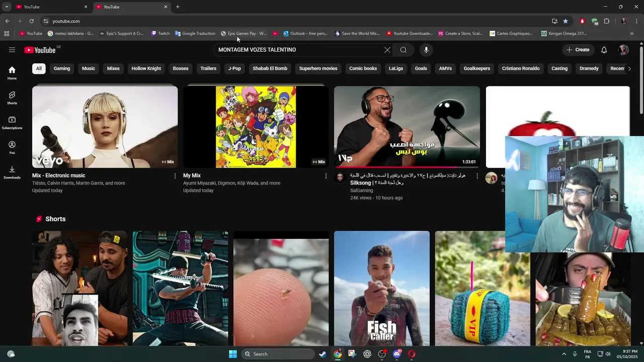Click the system tray volume icon
Image resolution: width=644 pixels, height=362 pixels.
608,354
